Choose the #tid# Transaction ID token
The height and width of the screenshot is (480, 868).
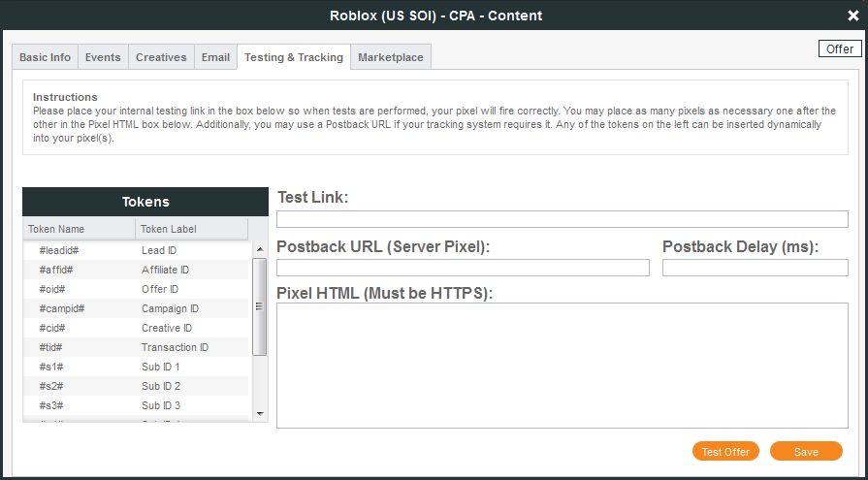[136, 347]
